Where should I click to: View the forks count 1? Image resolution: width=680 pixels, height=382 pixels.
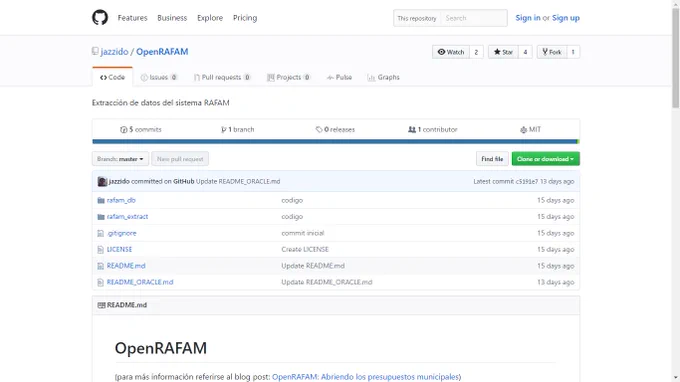(x=573, y=52)
